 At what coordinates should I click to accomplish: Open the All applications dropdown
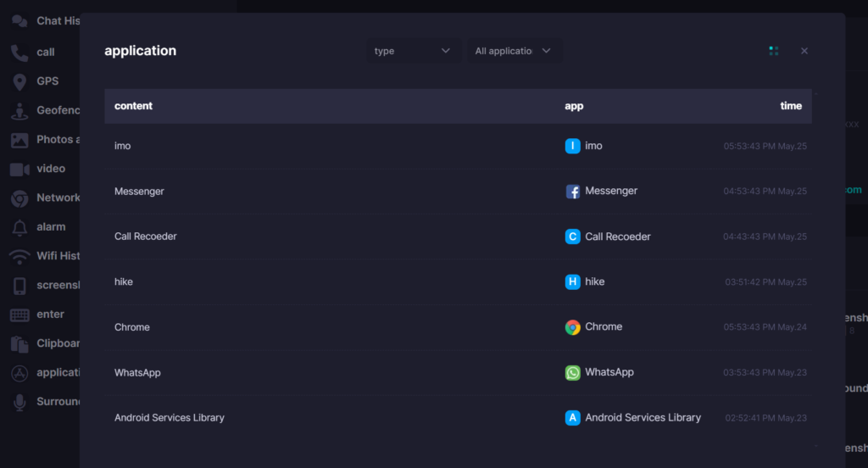pos(514,51)
